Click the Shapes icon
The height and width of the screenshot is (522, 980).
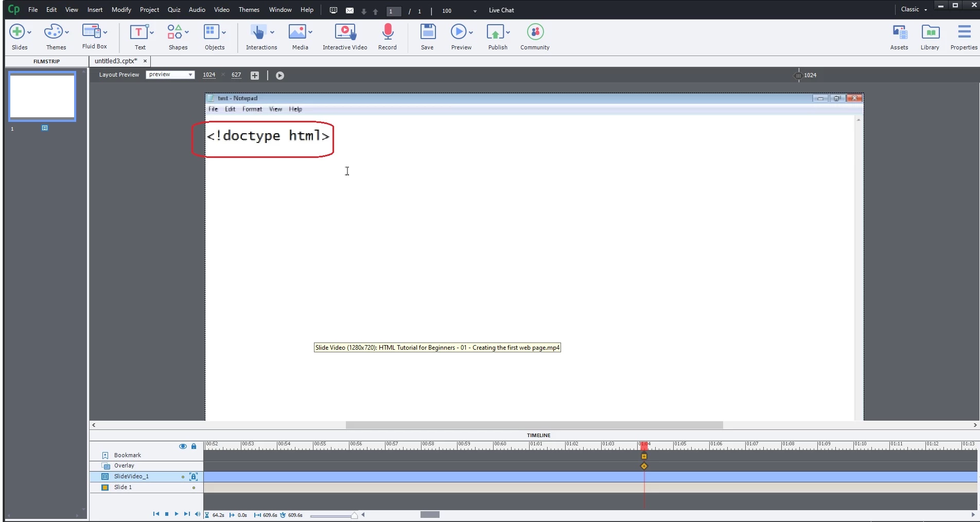point(174,32)
